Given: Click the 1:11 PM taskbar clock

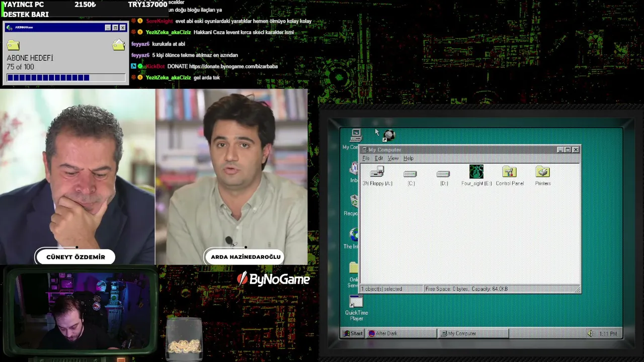Looking at the screenshot, I should [x=608, y=333].
